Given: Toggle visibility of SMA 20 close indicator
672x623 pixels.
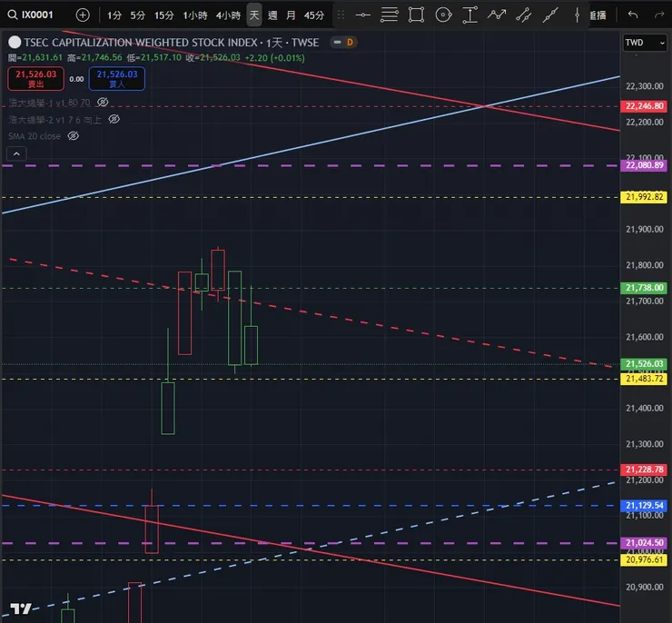Looking at the screenshot, I should (74, 136).
